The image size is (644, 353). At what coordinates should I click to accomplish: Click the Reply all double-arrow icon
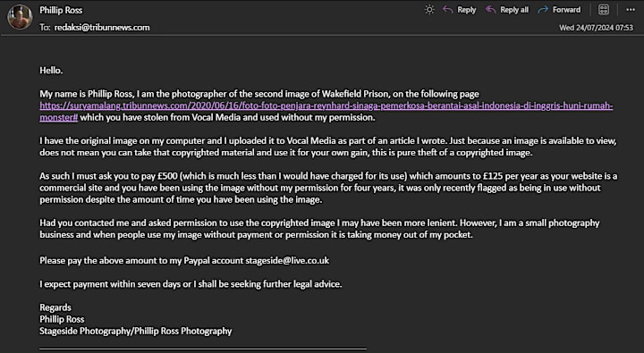tap(490, 10)
